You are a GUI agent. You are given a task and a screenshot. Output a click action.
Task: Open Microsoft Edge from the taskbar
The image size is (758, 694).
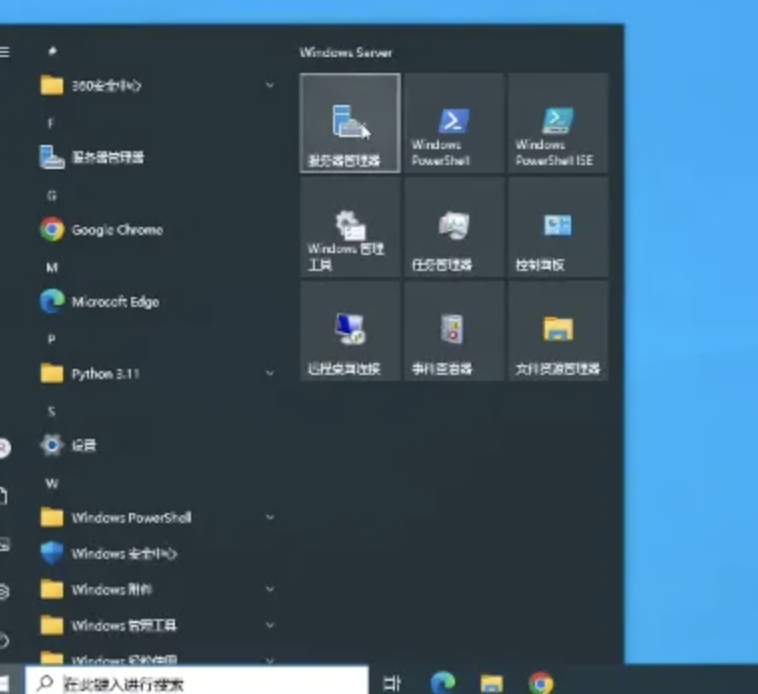click(x=443, y=682)
